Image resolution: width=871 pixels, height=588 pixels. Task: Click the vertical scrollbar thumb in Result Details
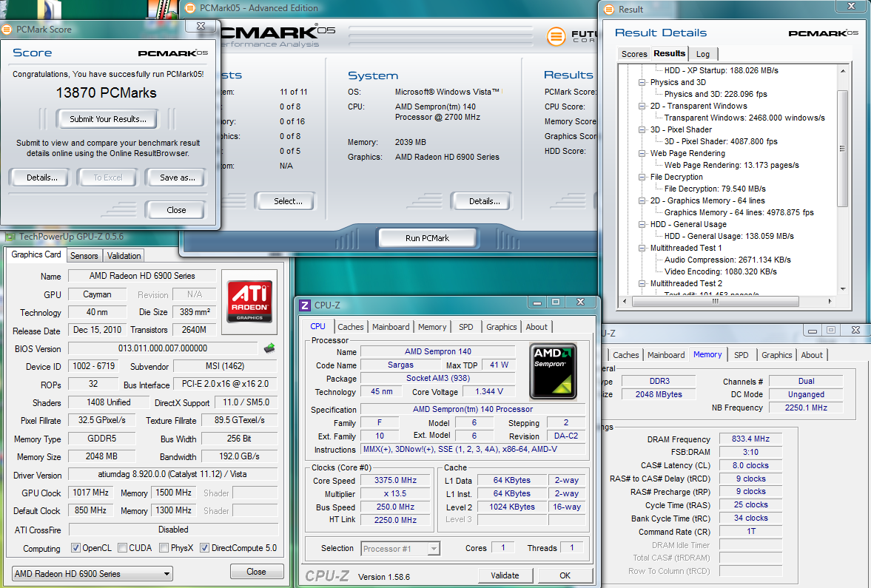pyautogui.click(x=842, y=148)
